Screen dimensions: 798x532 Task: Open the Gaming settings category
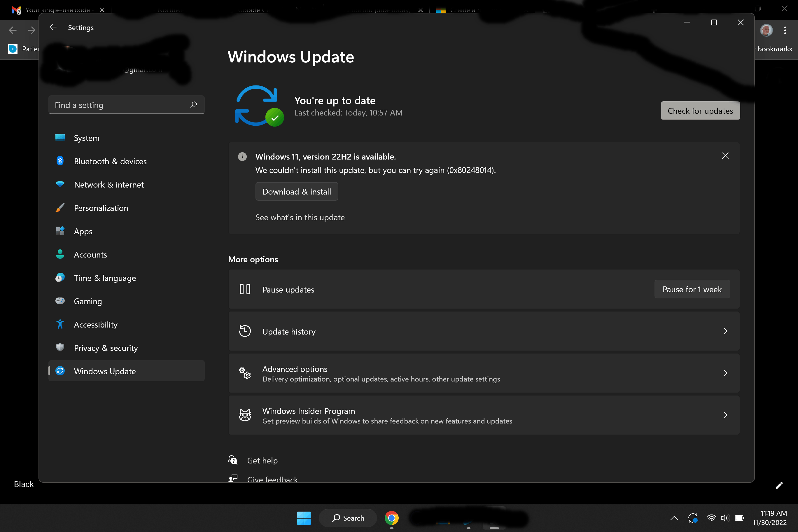(x=87, y=301)
